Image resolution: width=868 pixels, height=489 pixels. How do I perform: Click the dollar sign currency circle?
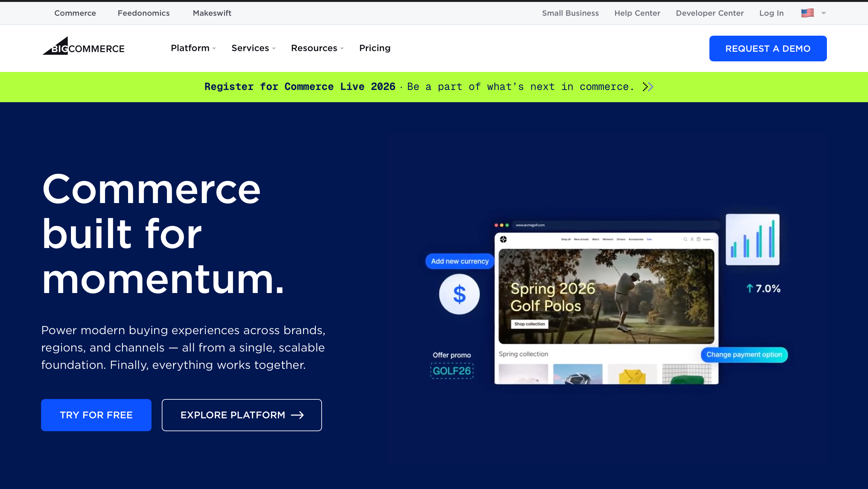(459, 294)
